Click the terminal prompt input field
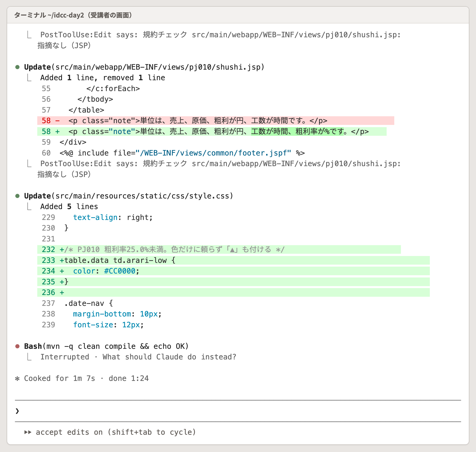Screen dimensions: 476x452 (x=238, y=411)
